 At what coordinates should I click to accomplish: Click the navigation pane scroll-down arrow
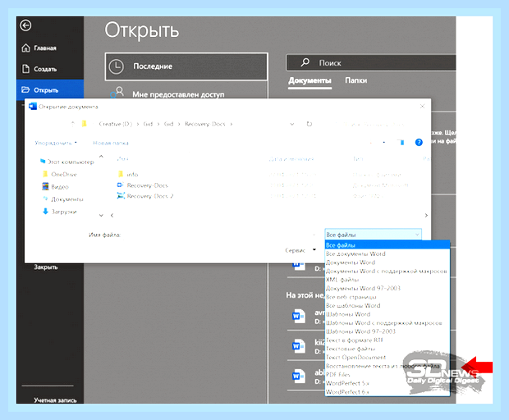pos(101,216)
